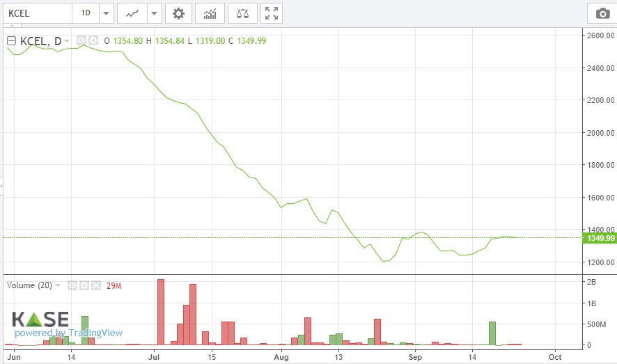Open KCEL series settings gear in legend

pyautogui.click(x=93, y=40)
